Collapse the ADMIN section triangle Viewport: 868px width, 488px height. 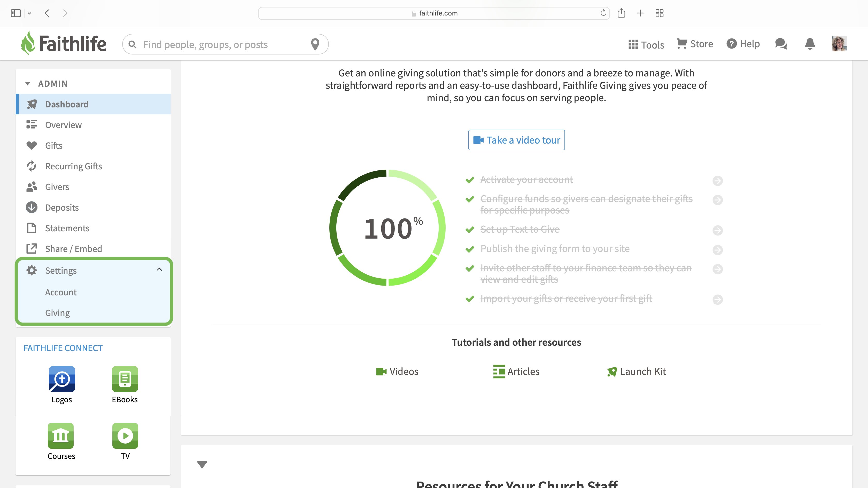tap(28, 83)
